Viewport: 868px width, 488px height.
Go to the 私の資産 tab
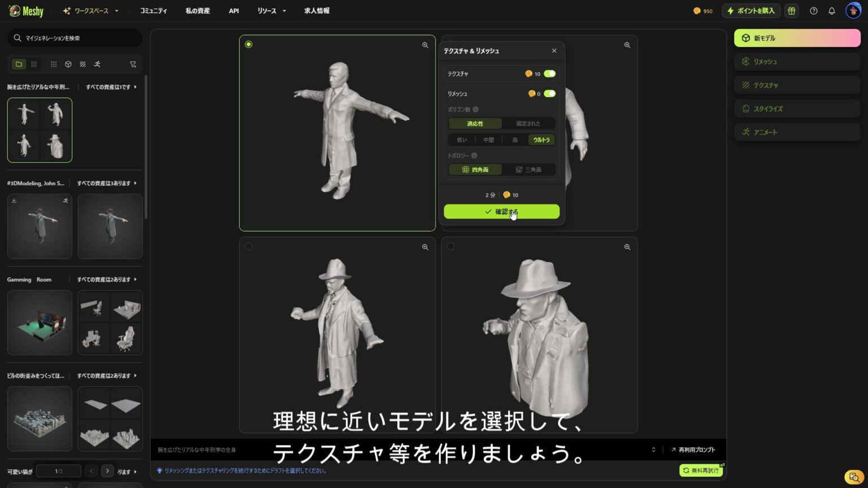click(x=197, y=11)
